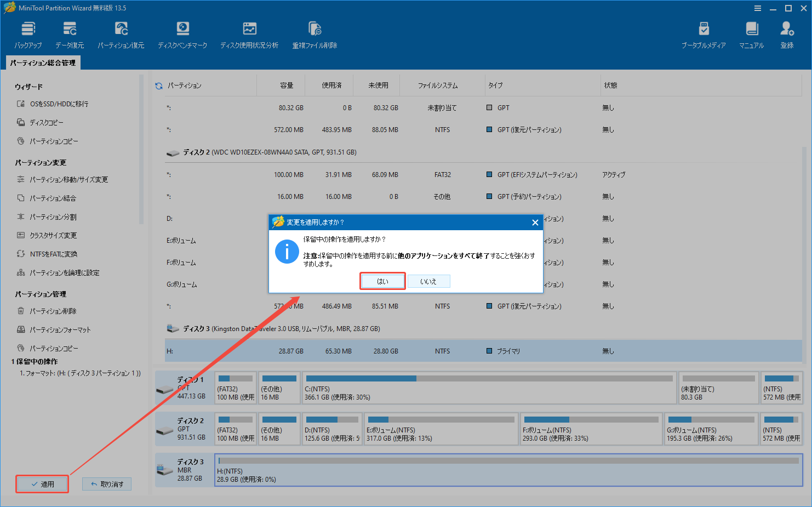Open the hamburger menu at top right

point(758,8)
